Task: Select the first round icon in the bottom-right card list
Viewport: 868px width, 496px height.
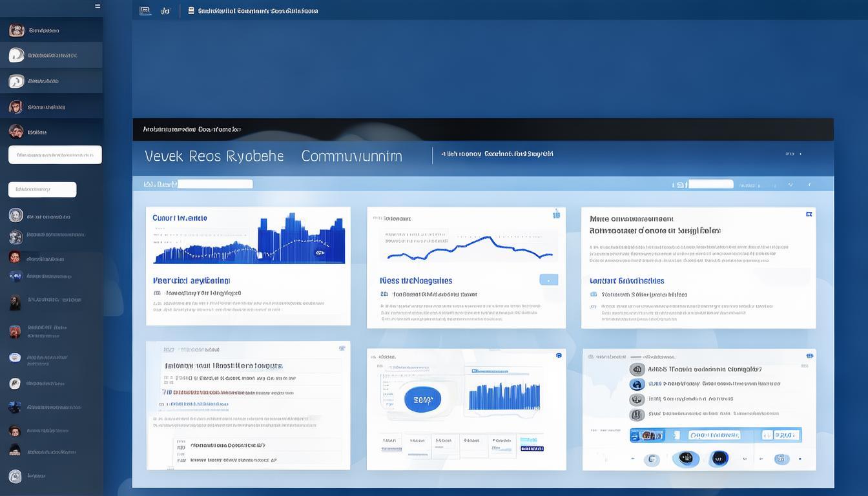Action: click(x=637, y=369)
